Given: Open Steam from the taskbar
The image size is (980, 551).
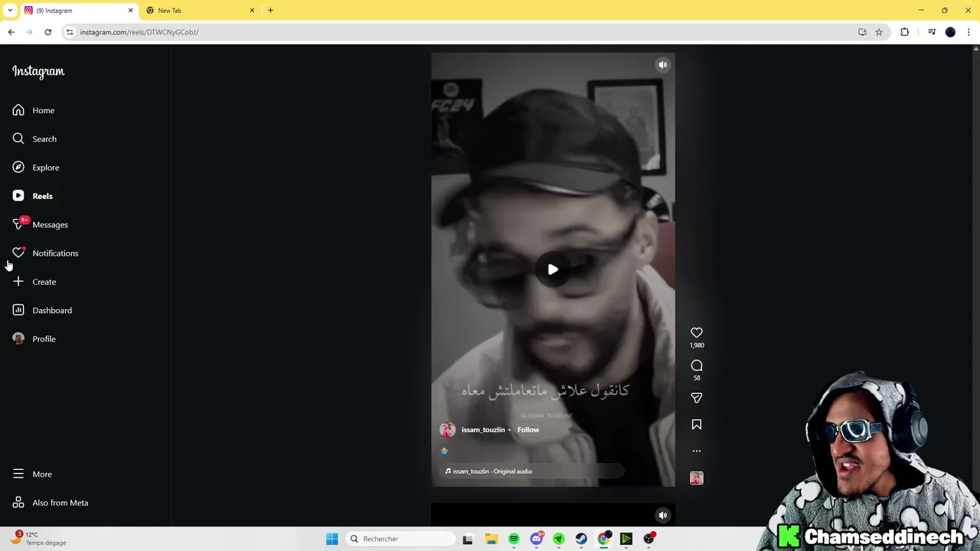Looking at the screenshot, I should click(x=581, y=539).
